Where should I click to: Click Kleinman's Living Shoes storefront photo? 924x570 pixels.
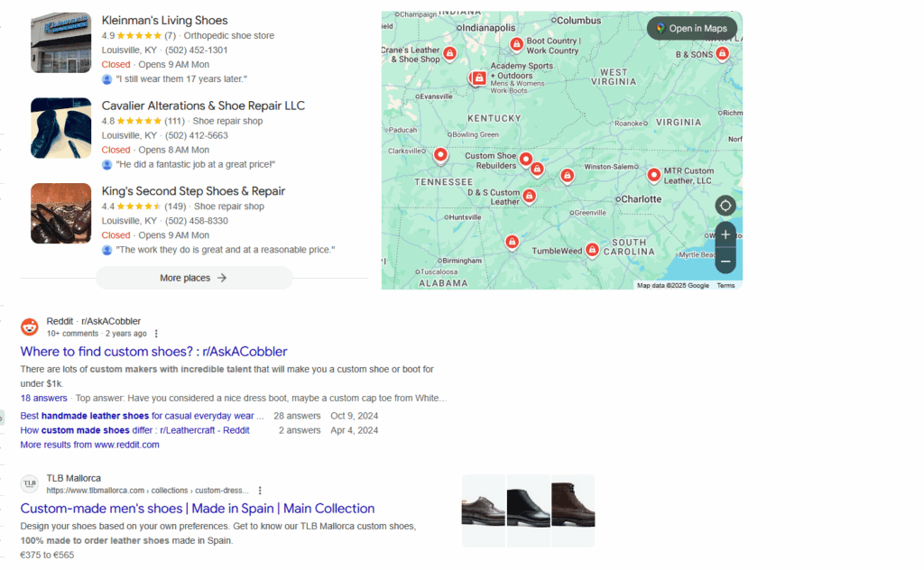[x=61, y=42]
